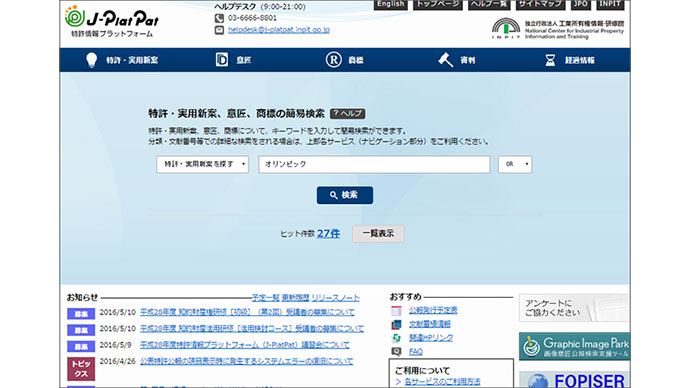Screen dimensions: 690x388
Task: Click the 一覧表示 button
Action: click(378, 234)
